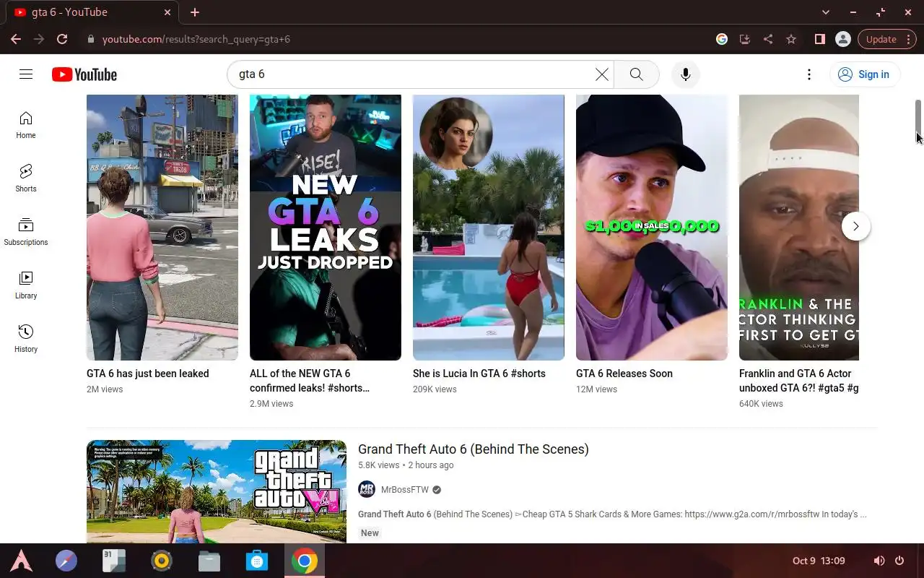Open the Grand Theft Auto VI video thumbnail
This screenshot has width=924, height=578.
point(217,491)
